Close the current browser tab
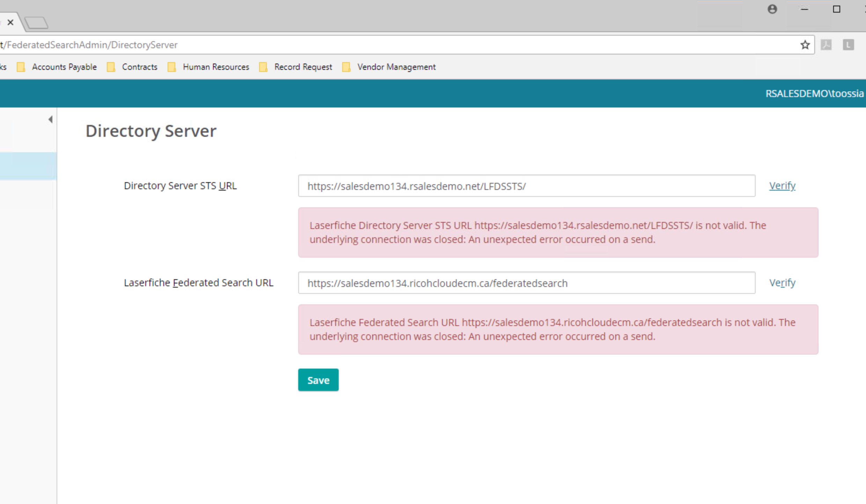The image size is (866, 504). (x=10, y=23)
